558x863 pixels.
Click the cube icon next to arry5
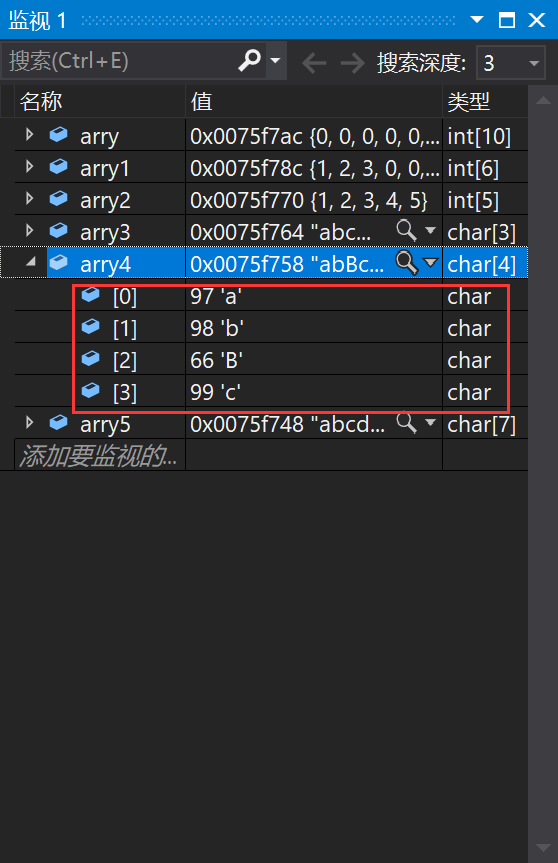click(x=58, y=422)
